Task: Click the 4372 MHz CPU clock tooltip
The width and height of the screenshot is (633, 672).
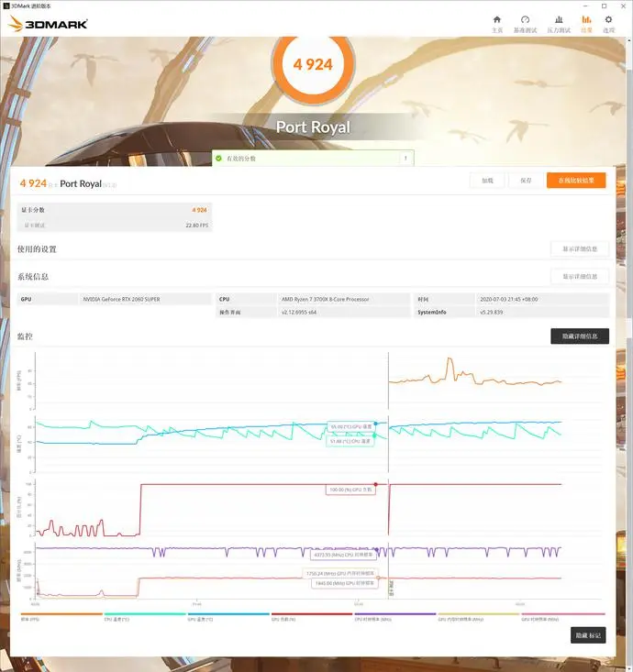Action: tap(343, 555)
